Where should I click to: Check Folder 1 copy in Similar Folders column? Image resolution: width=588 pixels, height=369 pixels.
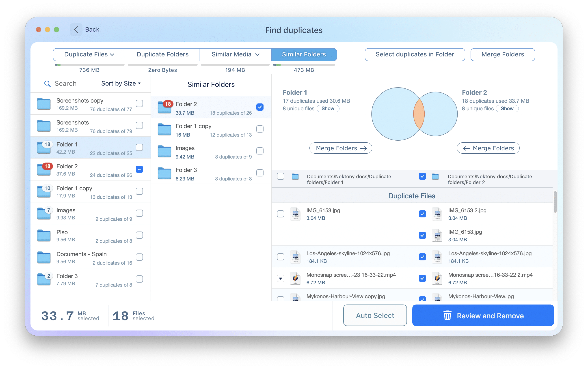(260, 129)
